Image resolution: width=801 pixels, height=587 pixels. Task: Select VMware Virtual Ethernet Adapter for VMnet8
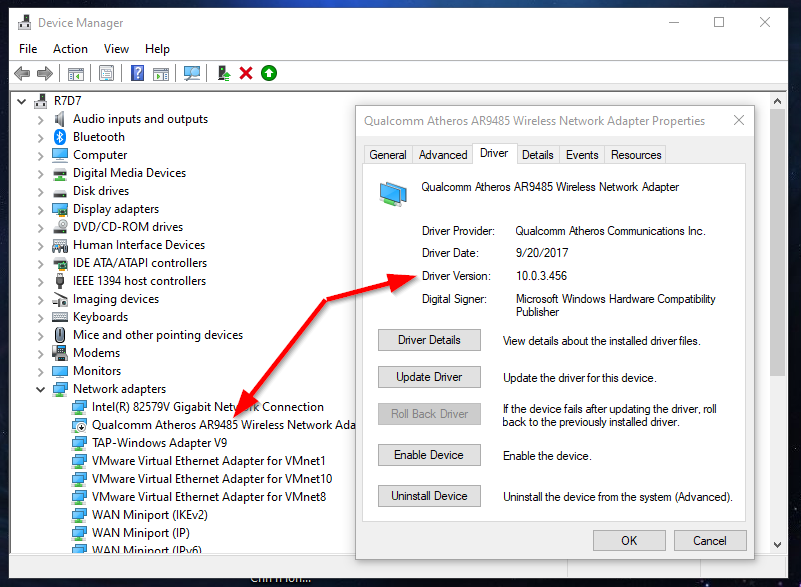click(208, 497)
